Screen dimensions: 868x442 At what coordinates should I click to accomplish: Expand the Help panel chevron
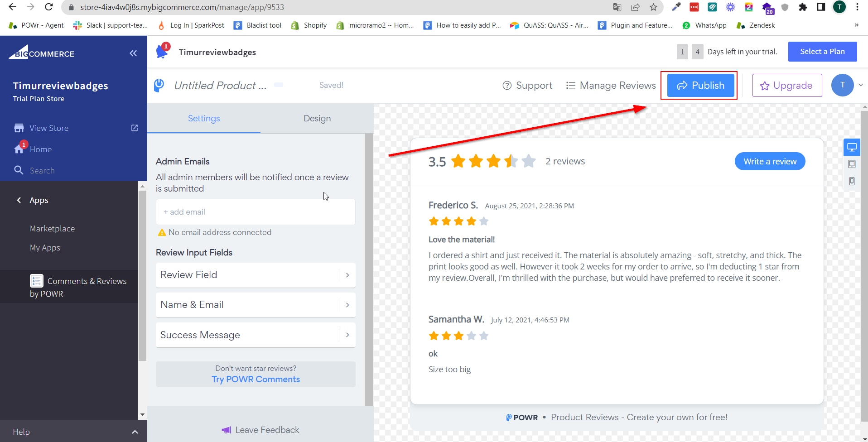135,432
